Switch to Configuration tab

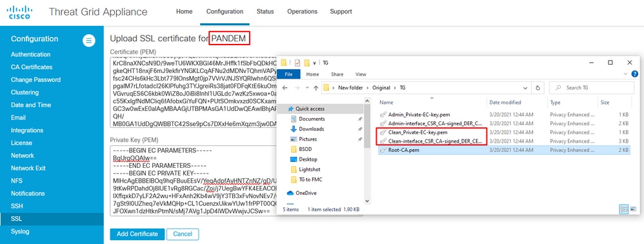pyautogui.click(x=225, y=12)
